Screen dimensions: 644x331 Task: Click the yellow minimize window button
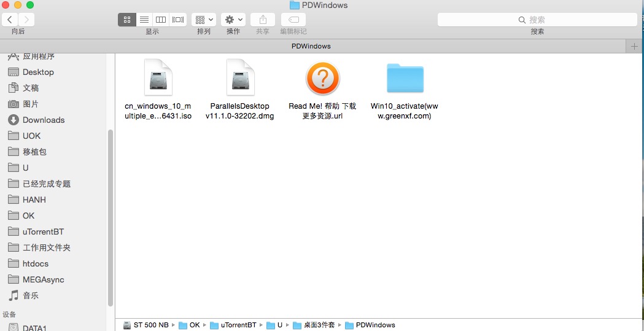click(x=18, y=6)
